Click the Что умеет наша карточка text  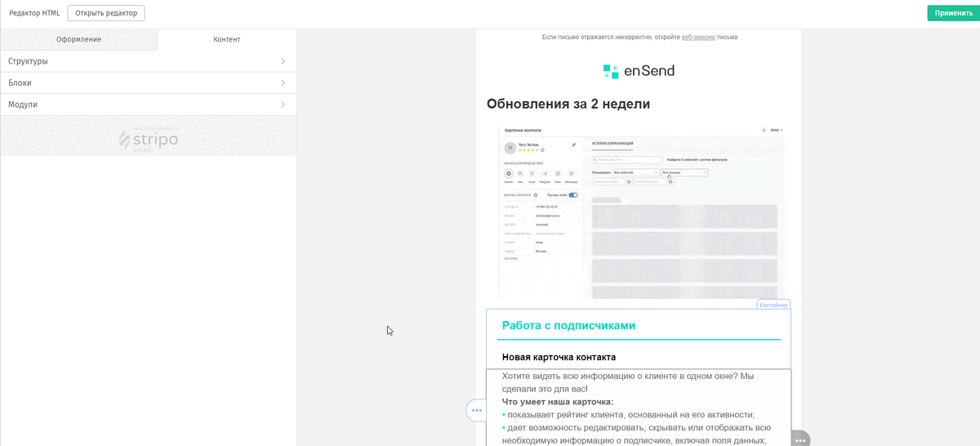pyautogui.click(x=558, y=401)
